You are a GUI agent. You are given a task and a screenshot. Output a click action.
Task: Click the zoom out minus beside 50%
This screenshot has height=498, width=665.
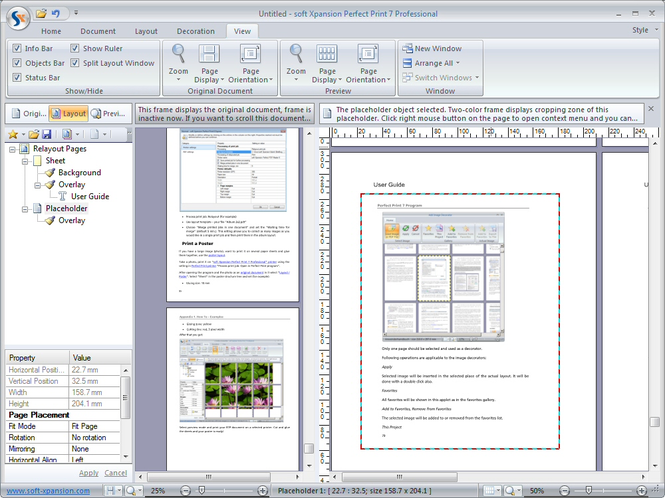tap(564, 490)
